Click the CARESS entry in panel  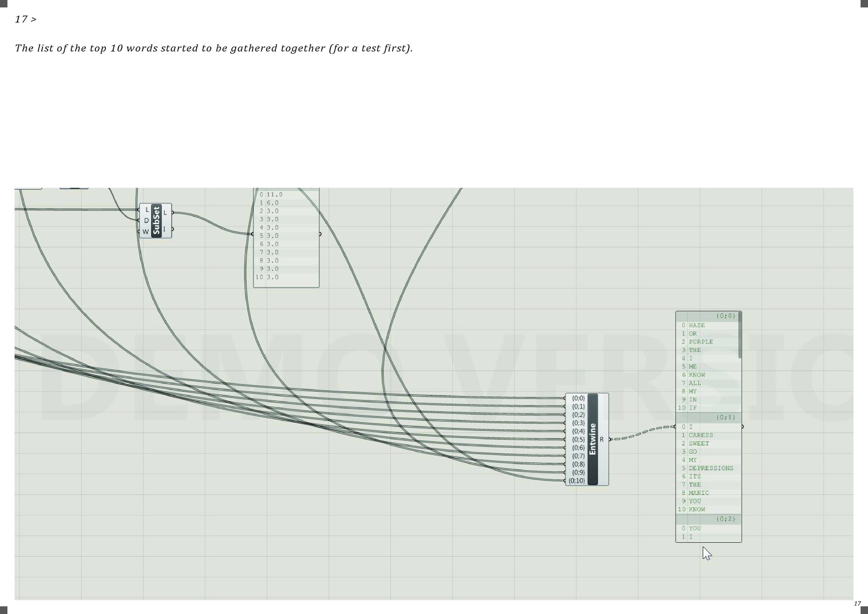[700, 435]
